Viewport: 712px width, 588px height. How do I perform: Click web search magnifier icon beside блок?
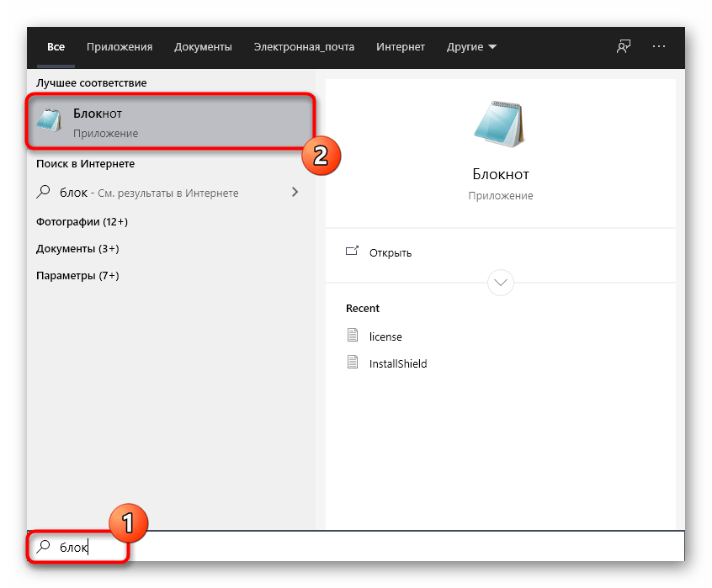[x=44, y=193]
